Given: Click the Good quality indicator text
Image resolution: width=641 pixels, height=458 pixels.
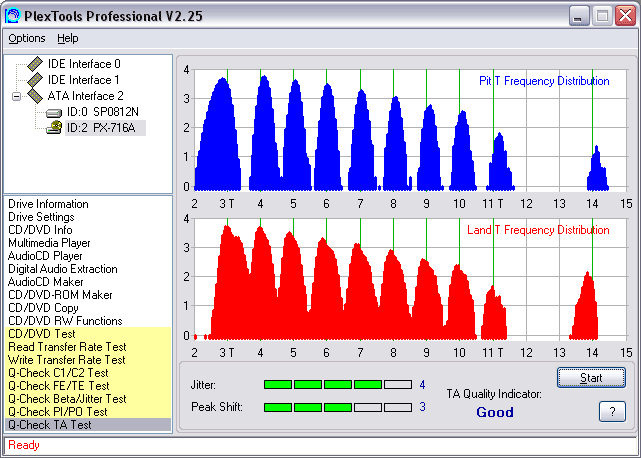Looking at the screenshot, I should click(495, 412).
